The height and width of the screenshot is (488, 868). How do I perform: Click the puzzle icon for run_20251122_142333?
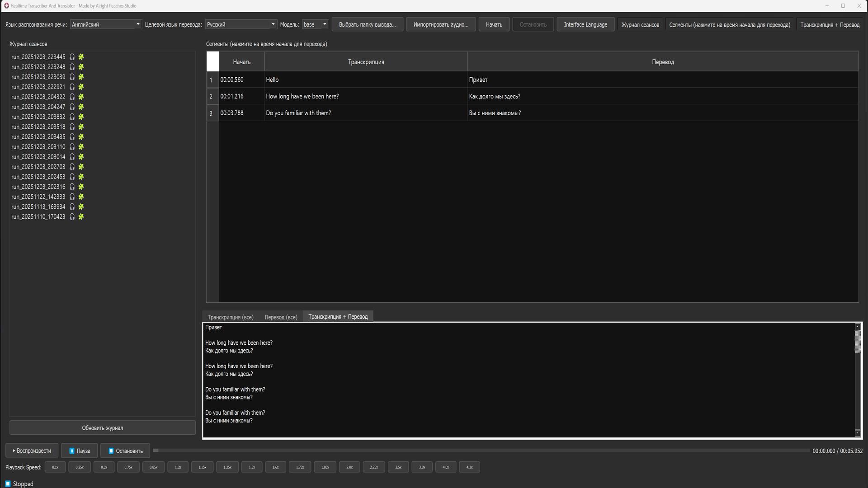[x=81, y=197]
